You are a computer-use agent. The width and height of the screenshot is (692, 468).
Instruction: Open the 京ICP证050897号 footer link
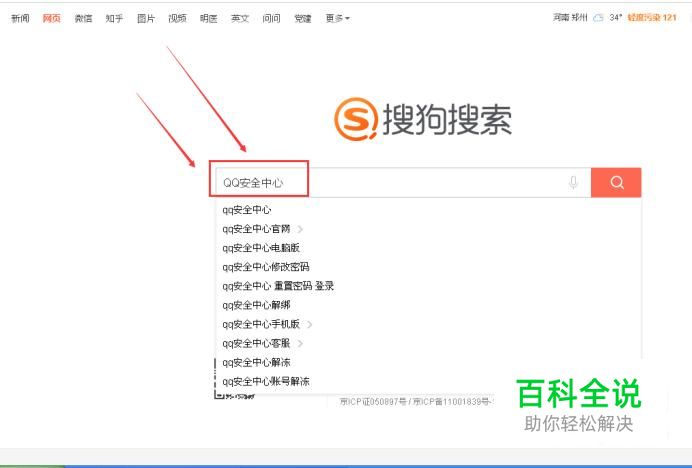pyautogui.click(x=373, y=401)
